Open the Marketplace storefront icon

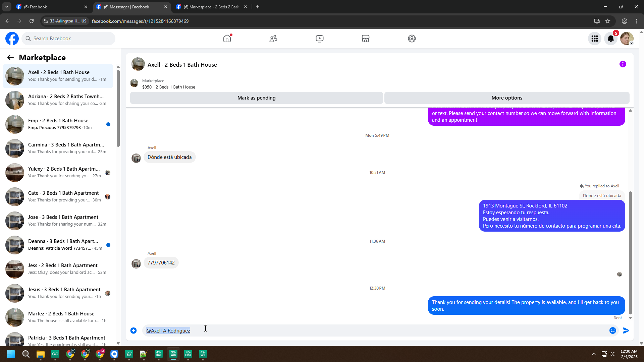coord(366,39)
